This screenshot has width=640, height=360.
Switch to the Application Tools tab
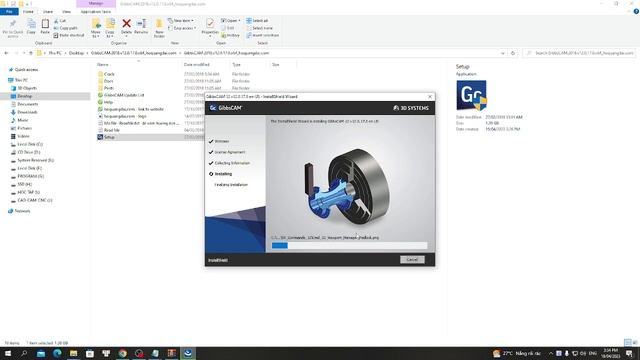(96, 12)
